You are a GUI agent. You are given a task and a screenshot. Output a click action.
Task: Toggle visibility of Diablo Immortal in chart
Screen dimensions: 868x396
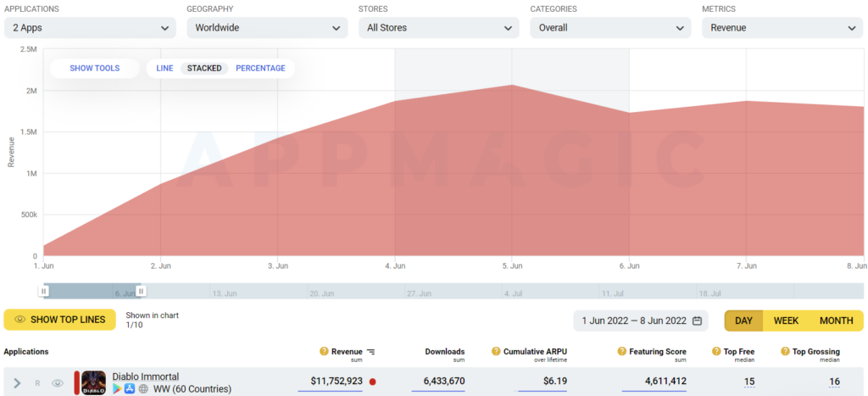[58, 383]
